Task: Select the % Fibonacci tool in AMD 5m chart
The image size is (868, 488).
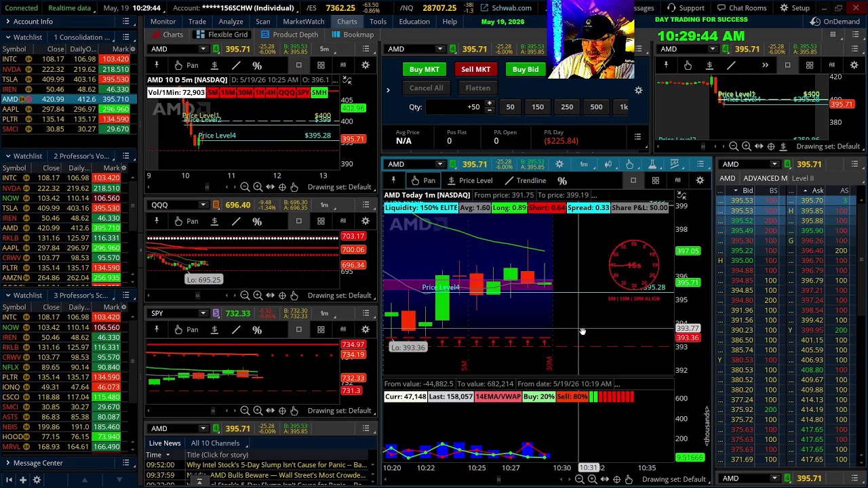Action: pos(257,65)
